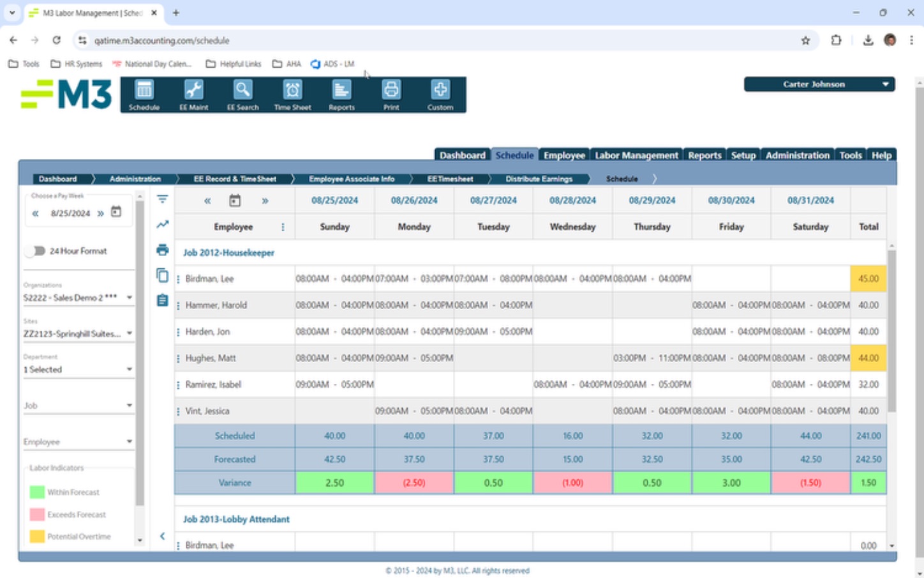Expand the Job filter dropdown
Viewport: 924px width, 578px height.
(x=78, y=406)
